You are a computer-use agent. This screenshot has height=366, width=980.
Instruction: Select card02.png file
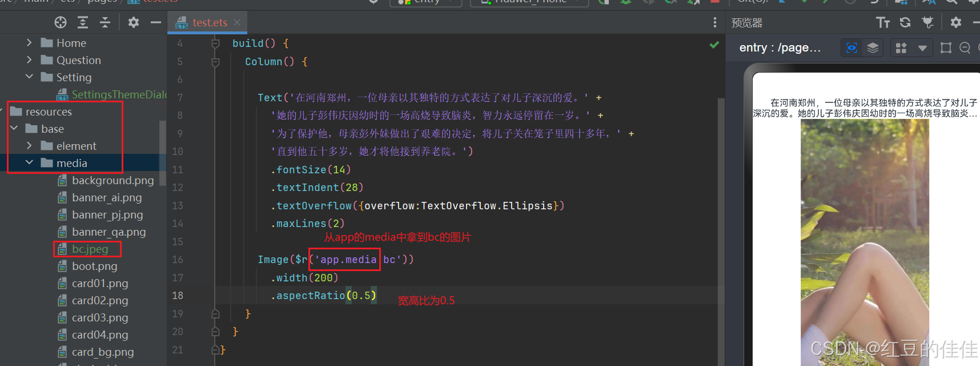click(x=93, y=300)
